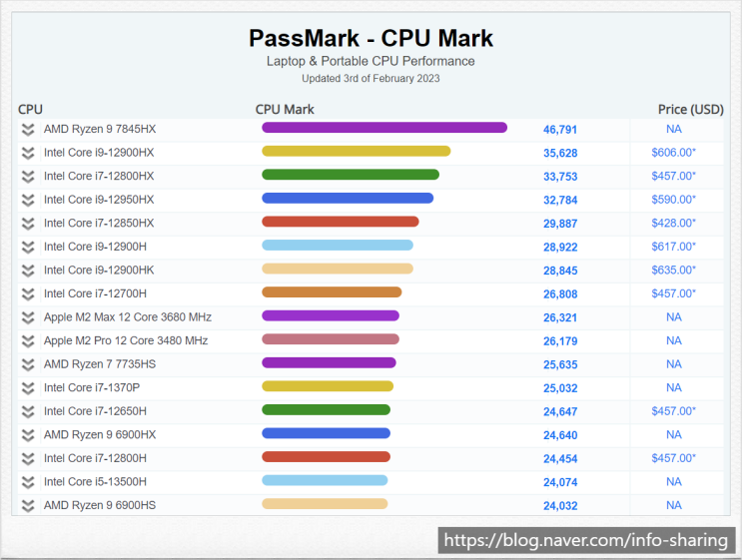The height and width of the screenshot is (560, 742).
Task: Click the light blue bar for Core i9-12900H
Action: tap(338, 246)
